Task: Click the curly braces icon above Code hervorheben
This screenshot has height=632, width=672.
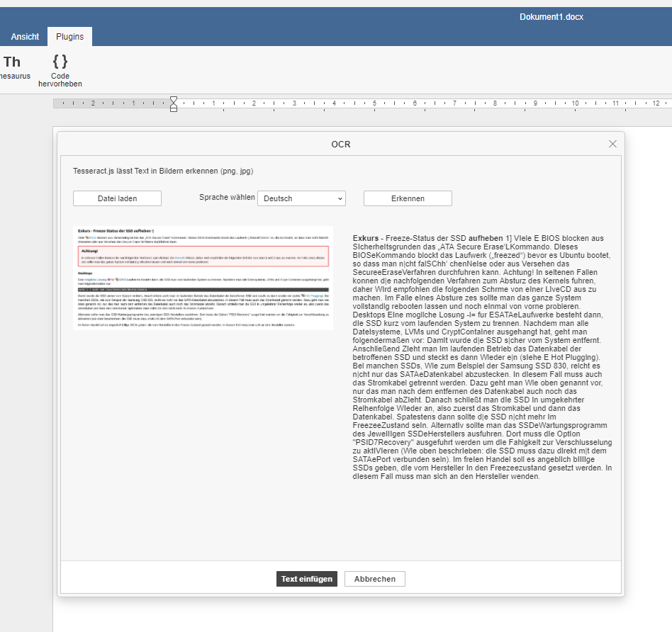Action: (x=60, y=62)
